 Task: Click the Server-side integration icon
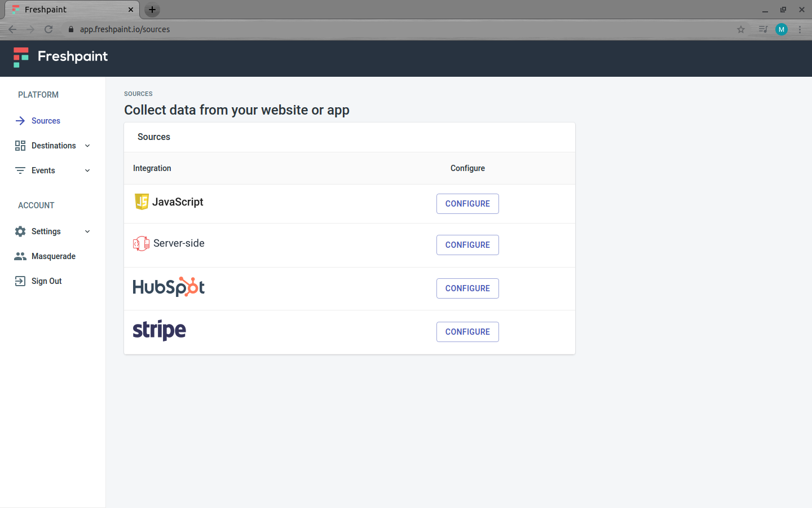pyautogui.click(x=141, y=243)
